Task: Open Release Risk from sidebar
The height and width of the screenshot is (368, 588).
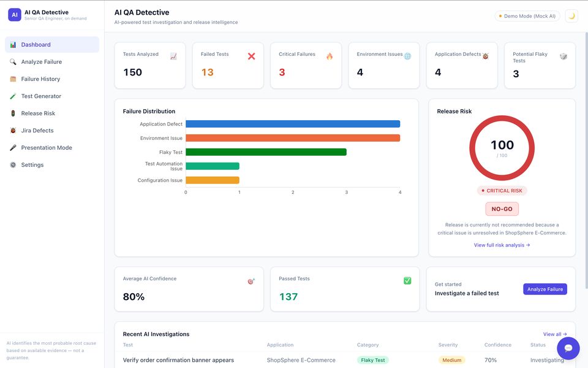Action: tap(52, 113)
